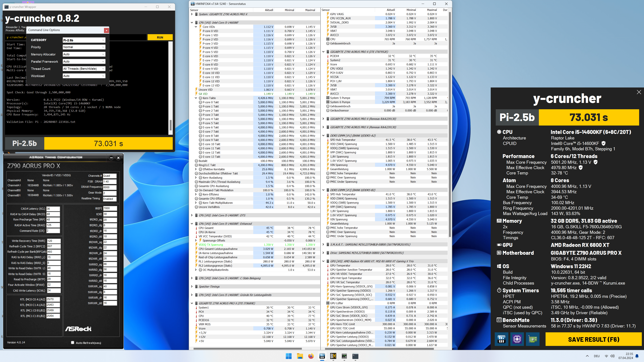Collapse the CPU [#0] Intel Core i5-14600KF section
Screen dimensions: 644x362
(192, 22)
